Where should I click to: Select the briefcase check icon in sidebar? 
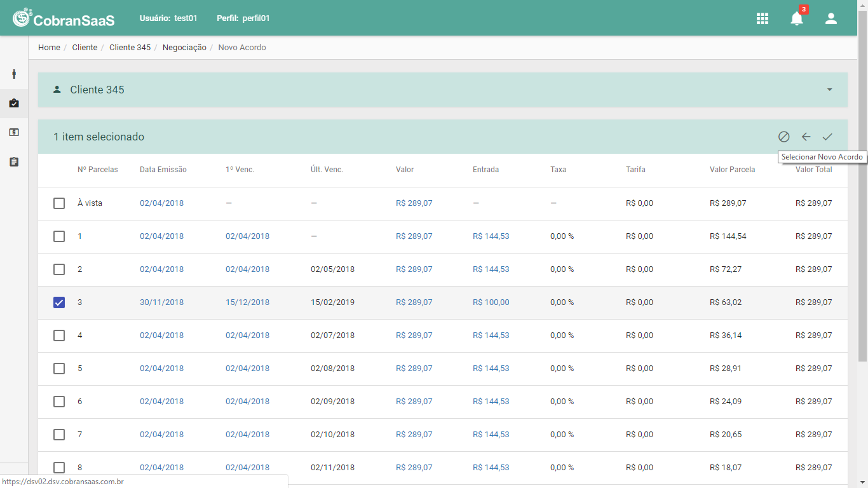[14, 103]
